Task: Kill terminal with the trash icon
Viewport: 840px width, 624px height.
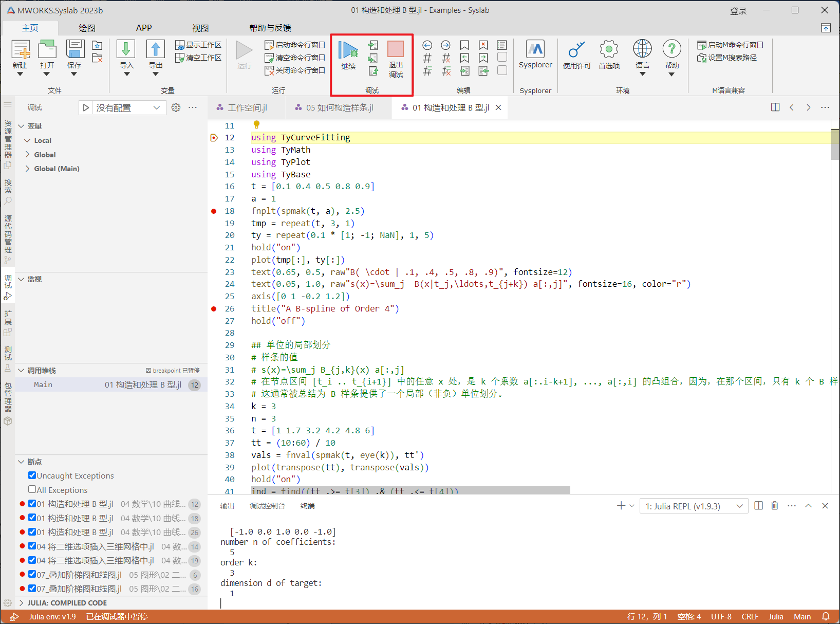Action: 774,506
